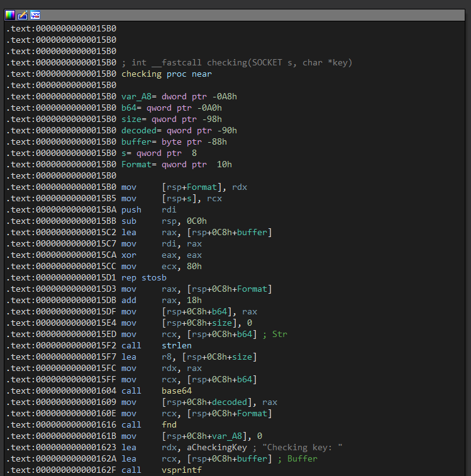Click 'mov [rsp+0C8h+size], 0' instruction
The height and width of the screenshot is (476, 471).
[187, 323]
